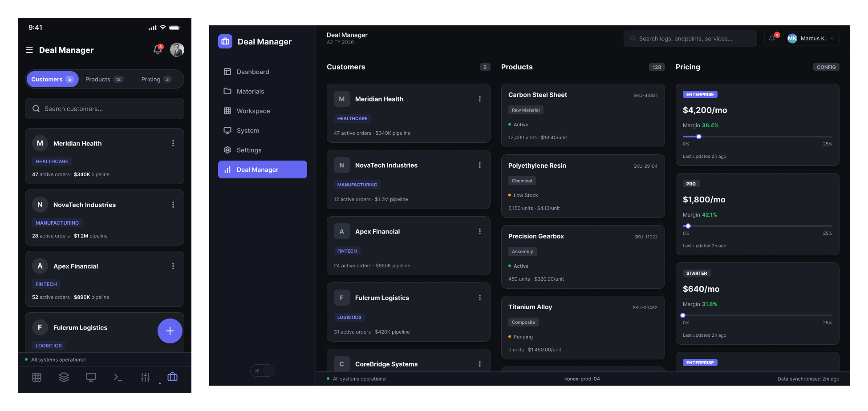Open Workspace from the desktop sidebar

[x=263, y=111]
